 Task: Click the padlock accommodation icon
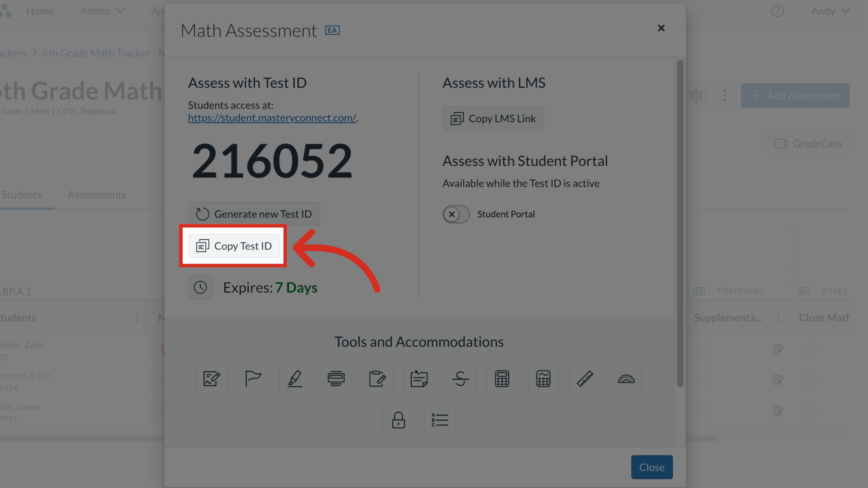[398, 420]
